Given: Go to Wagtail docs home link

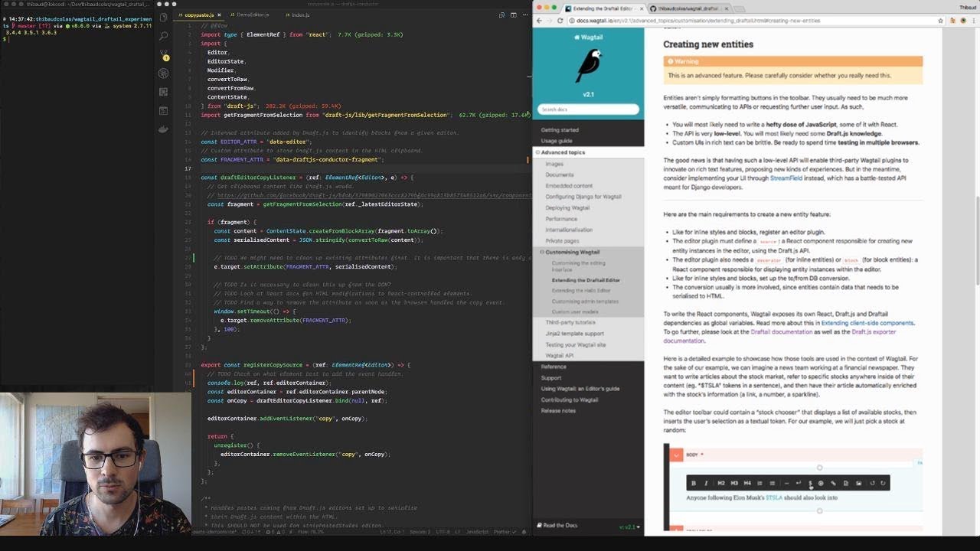Looking at the screenshot, I should coord(588,37).
